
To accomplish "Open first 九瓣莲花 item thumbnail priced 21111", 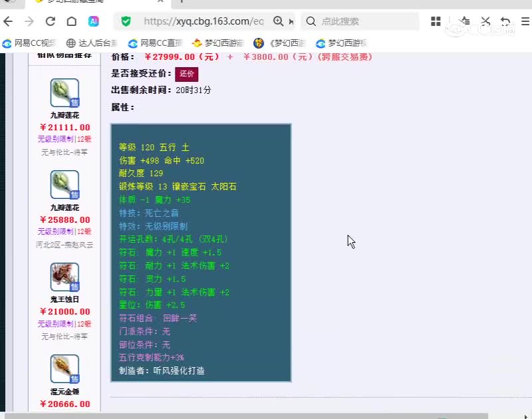I will (x=65, y=92).
